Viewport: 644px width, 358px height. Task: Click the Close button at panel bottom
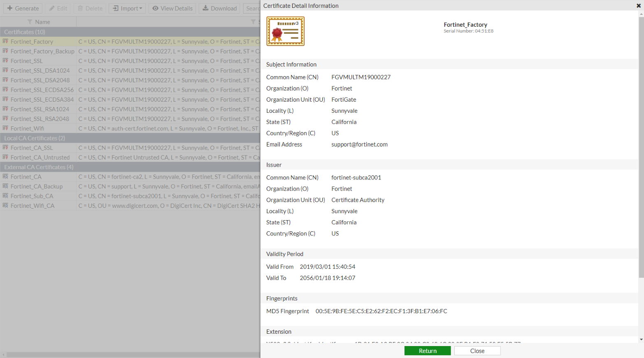pos(477,351)
